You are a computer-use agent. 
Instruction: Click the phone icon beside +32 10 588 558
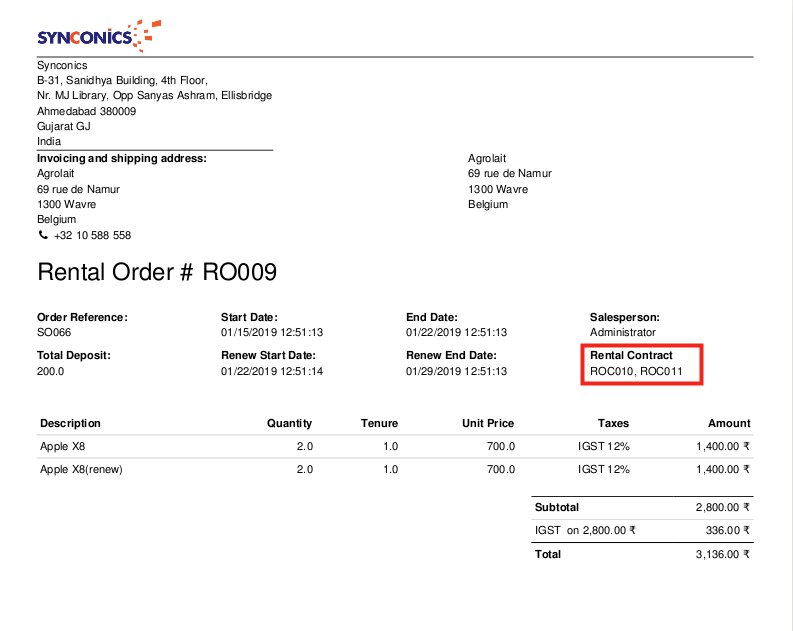click(42, 235)
